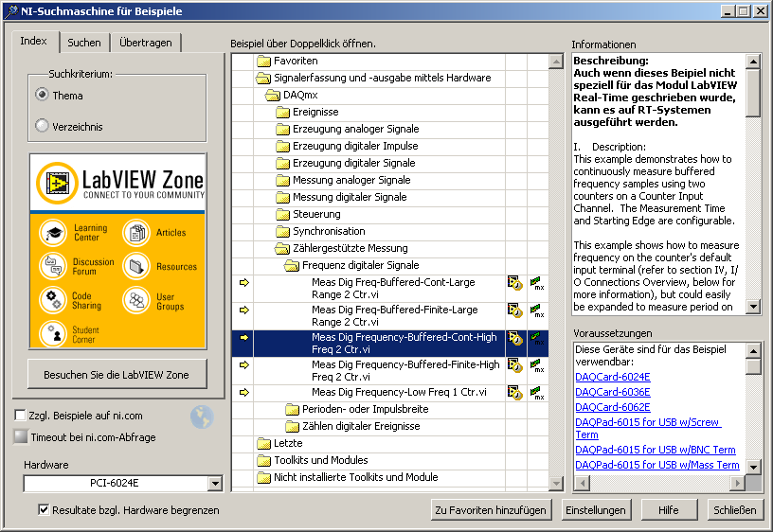
Task: Switch to the Index tab
Action: [33, 42]
